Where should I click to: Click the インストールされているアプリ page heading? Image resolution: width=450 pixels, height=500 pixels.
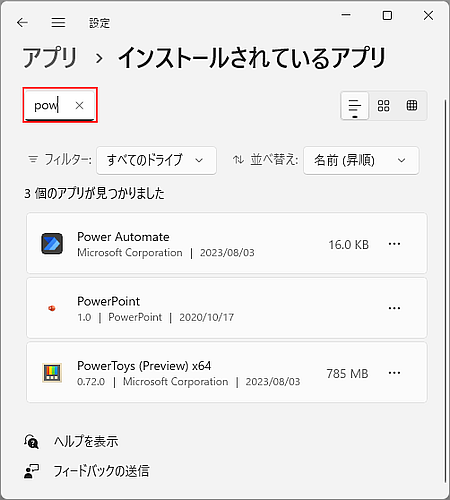click(x=252, y=58)
